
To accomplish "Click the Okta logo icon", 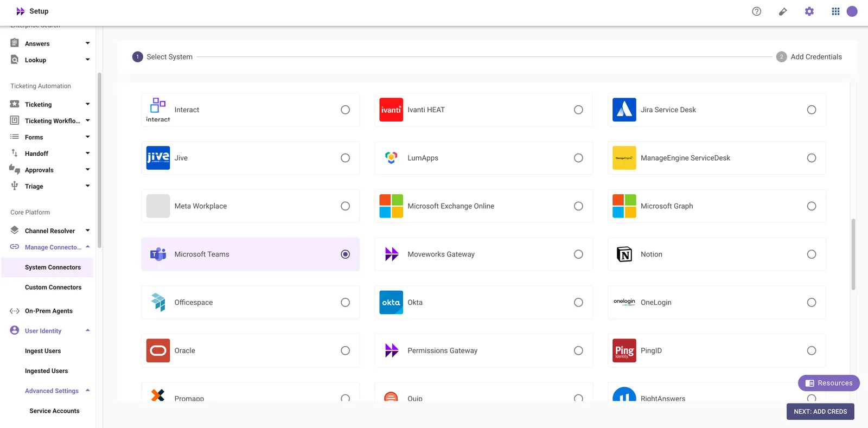I will click(x=391, y=303).
